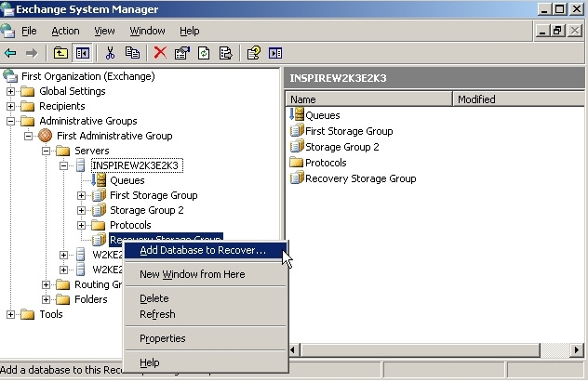Select the Recipients tree label
588x382 pixels.
[x=62, y=106]
